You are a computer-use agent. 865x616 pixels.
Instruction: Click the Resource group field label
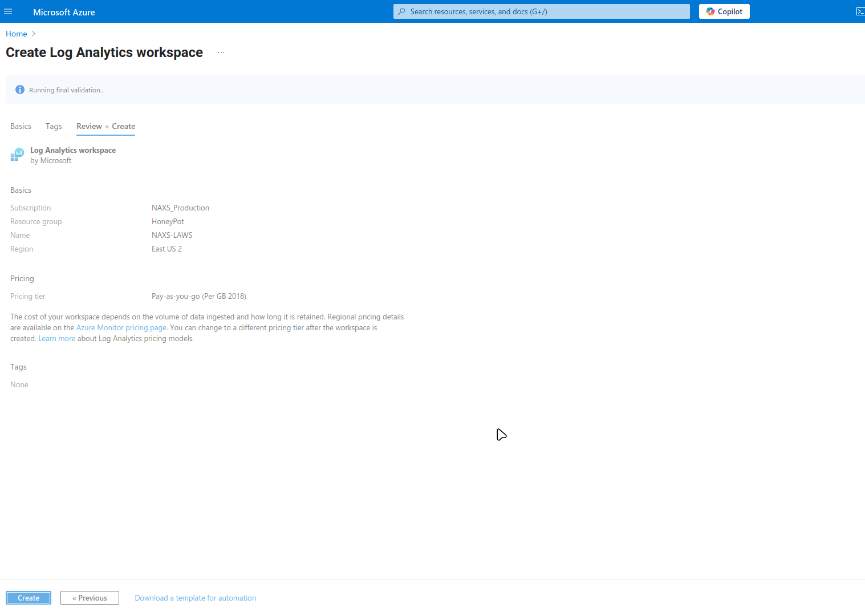tap(36, 221)
